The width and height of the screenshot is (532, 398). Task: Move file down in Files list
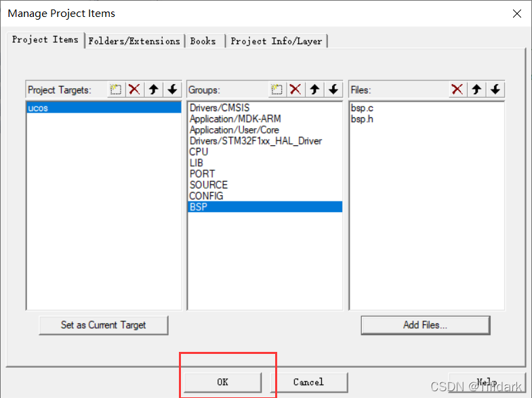tap(495, 89)
